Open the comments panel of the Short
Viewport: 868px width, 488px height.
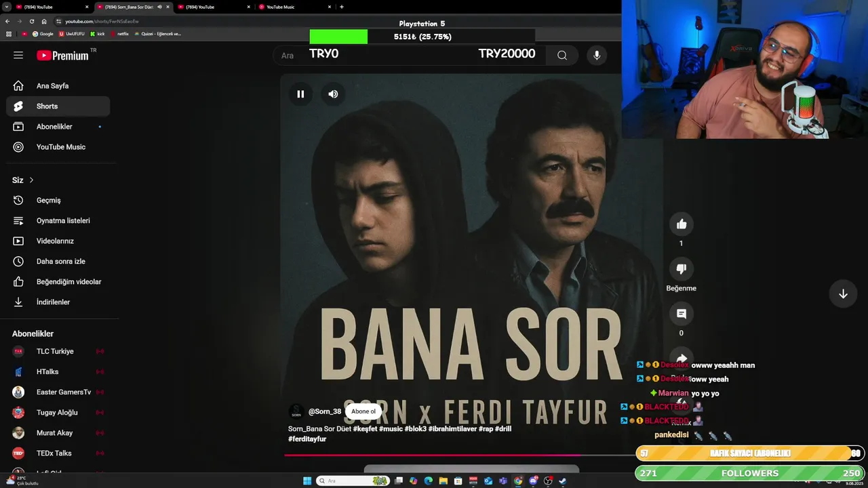pyautogui.click(x=682, y=314)
